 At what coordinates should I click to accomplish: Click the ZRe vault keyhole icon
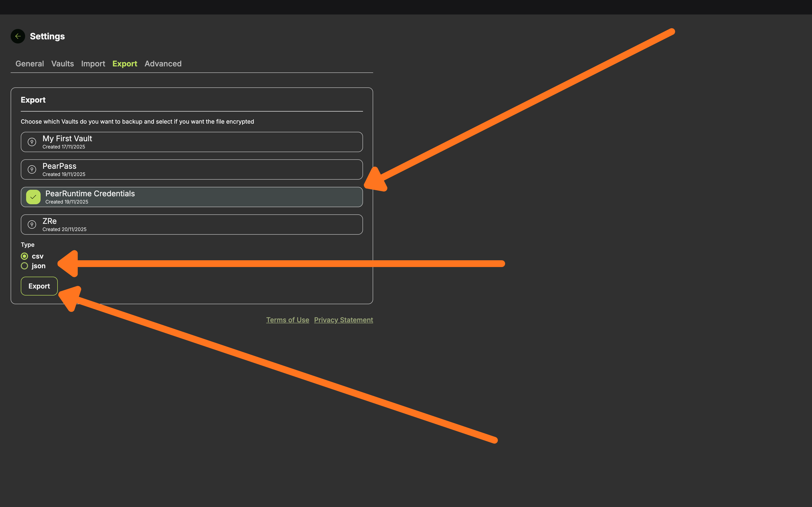coord(32,224)
